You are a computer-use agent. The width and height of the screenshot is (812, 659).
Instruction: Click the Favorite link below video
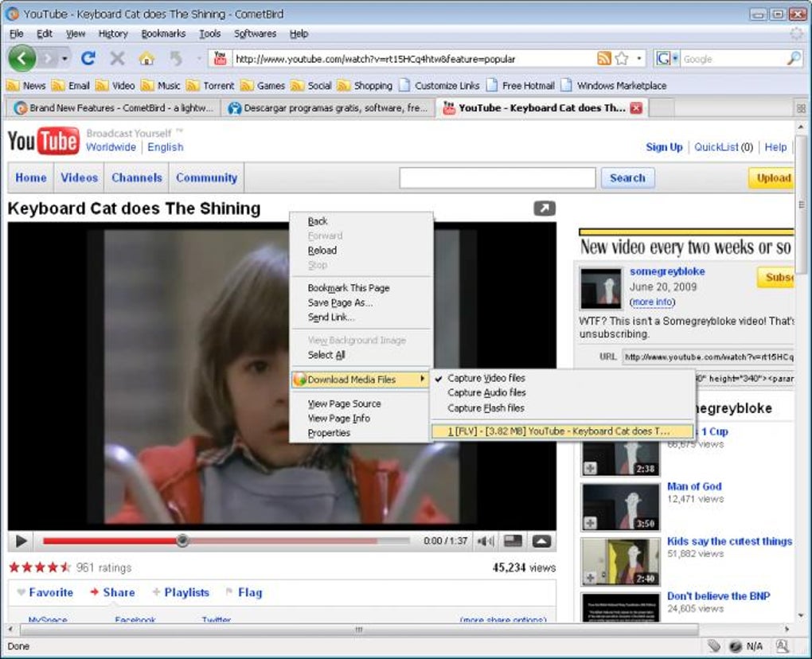45,592
